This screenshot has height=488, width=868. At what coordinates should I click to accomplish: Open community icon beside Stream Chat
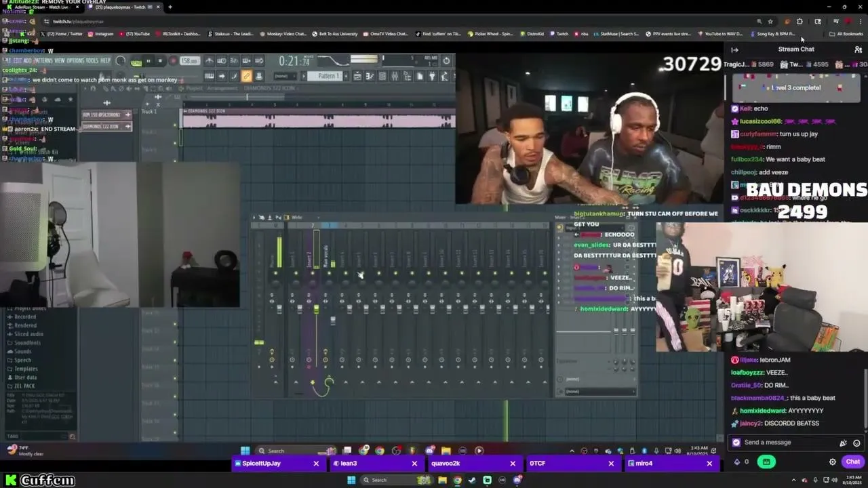coord(858,49)
